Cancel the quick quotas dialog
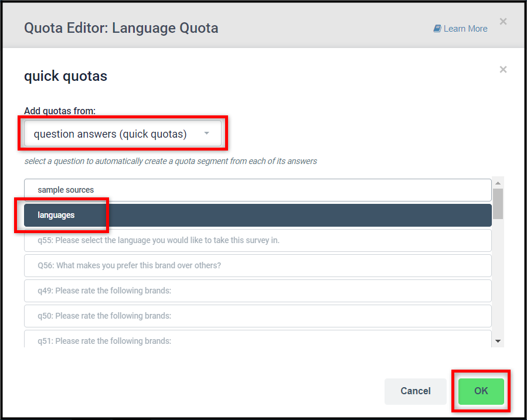This screenshot has height=420, width=527. pyautogui.click(x=416, y=391)
